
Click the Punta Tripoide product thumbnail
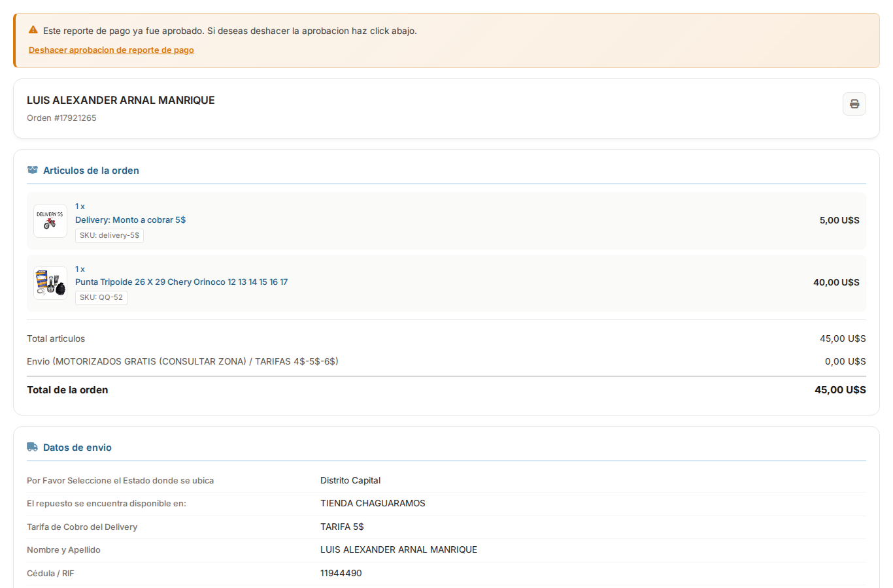(50, 282)
